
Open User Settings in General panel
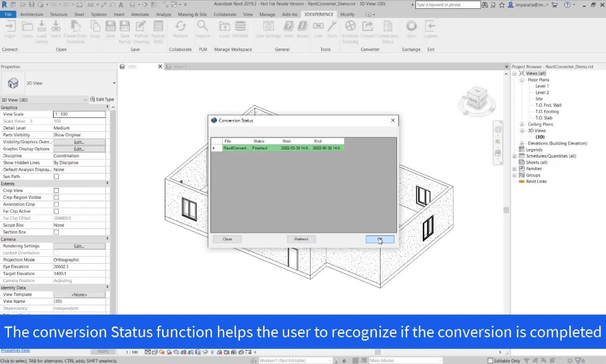[x=268, y=30]
